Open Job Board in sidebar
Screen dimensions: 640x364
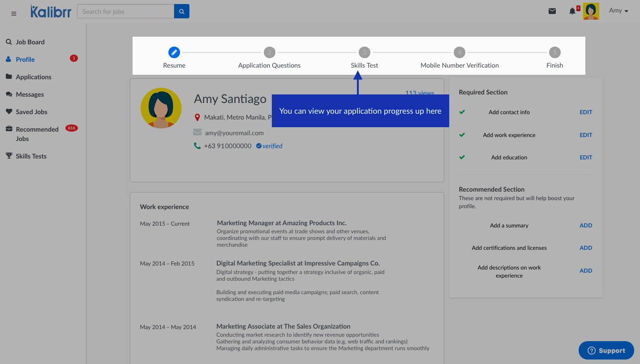[x=30, y=42]
